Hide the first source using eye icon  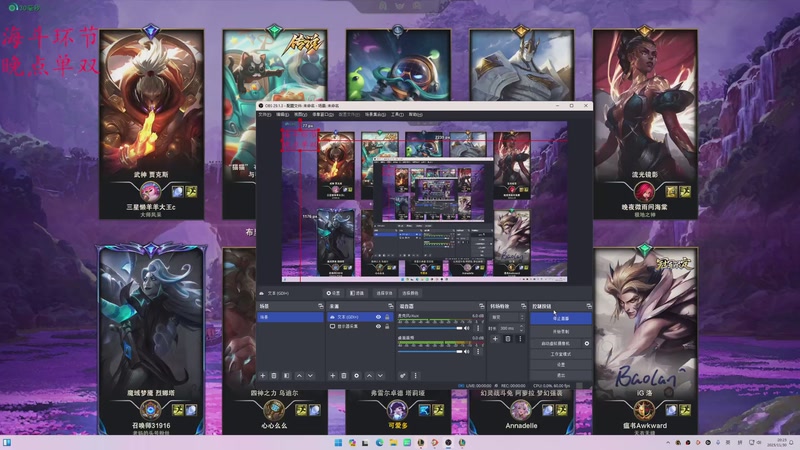pos(378,317)
